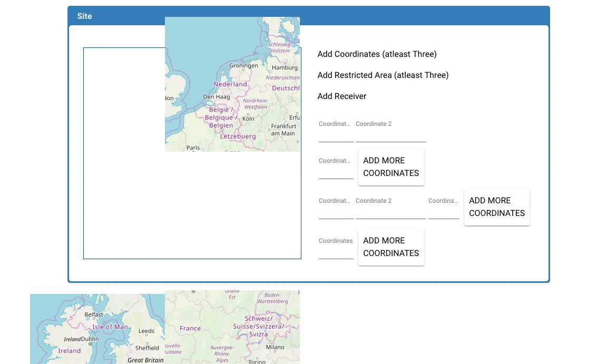The image size is (607, 364).
Task: Click Niedersachsen region label
Action: (282, 77)
